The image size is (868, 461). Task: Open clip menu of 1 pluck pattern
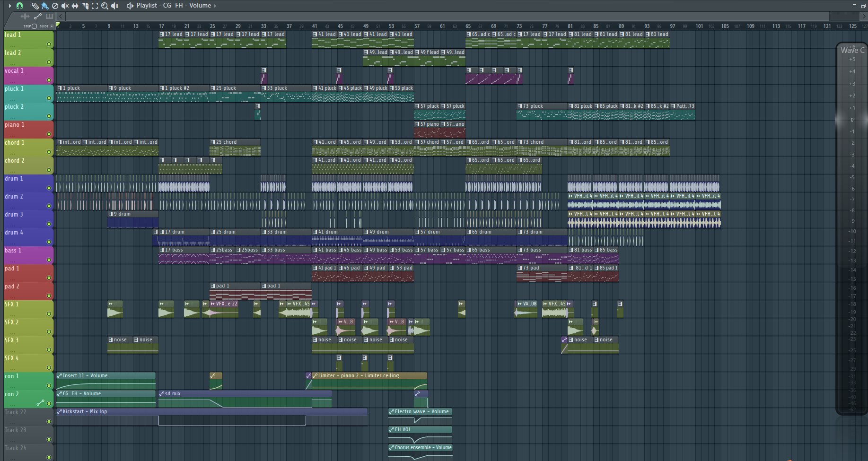point(60,88)
